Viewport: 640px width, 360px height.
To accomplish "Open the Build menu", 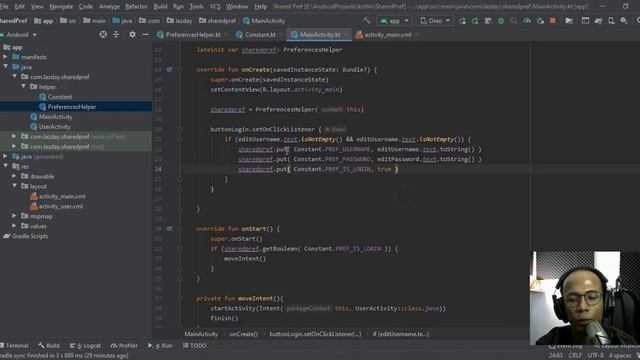I will tap(160, 7).
